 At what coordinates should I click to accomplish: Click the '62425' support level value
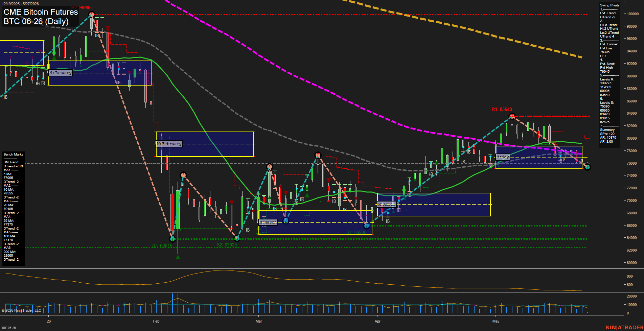pyautogui.click(x=605, y=122)
